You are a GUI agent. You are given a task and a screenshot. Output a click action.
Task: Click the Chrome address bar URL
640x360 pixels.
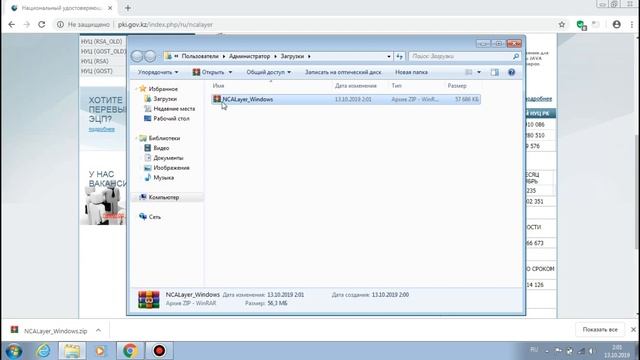(x=165, y=24)
